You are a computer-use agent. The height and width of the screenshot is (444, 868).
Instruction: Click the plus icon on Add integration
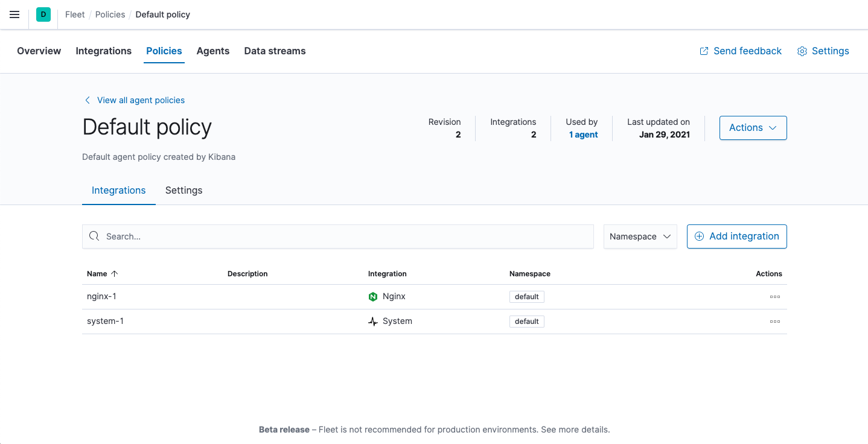pos(698,236)
